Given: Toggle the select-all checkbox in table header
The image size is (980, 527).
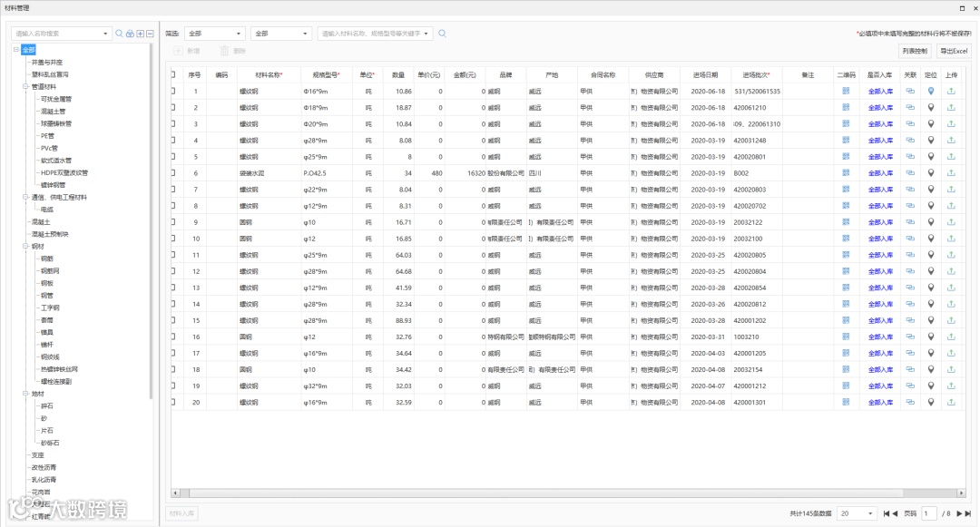Looking at the screenshot, I should click(x=173, y=74).
